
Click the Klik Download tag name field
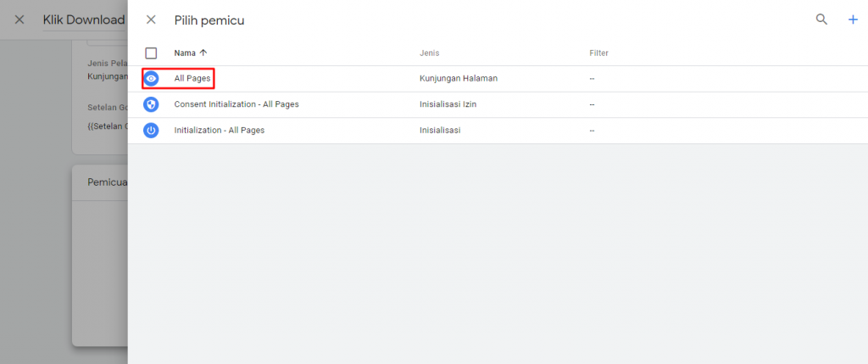pos(84,20)
